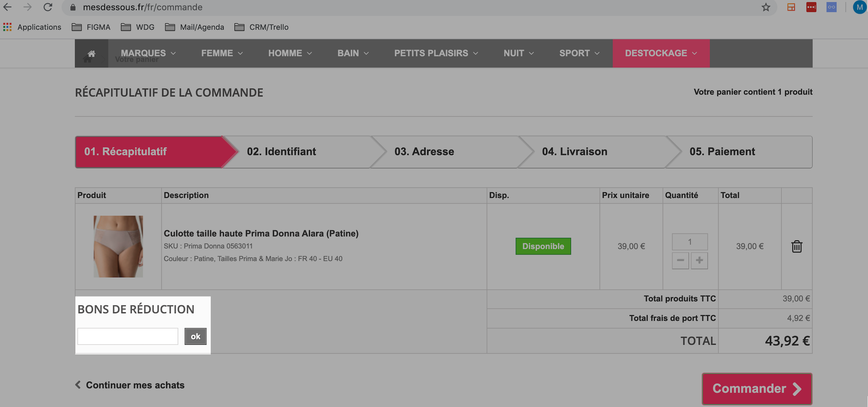Click the home icon in navigation bar

tap(91, 53)
